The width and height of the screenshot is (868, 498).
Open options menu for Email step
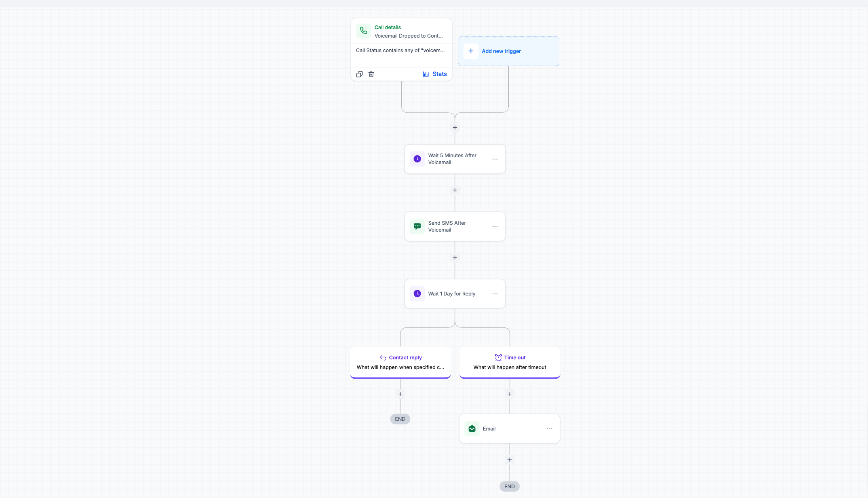click(550, 429)
